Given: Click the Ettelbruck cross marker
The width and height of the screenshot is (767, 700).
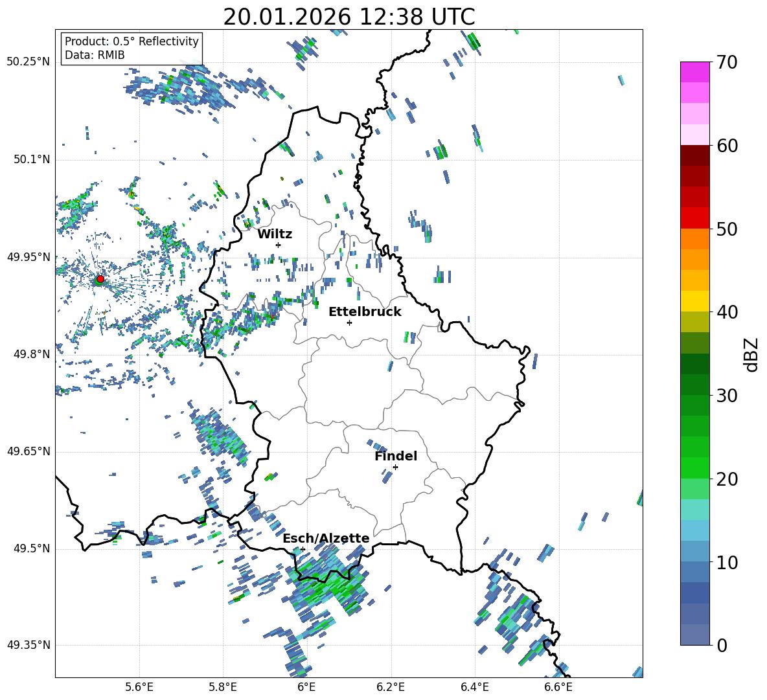Looking at the screenshot, I should point(349,322).
